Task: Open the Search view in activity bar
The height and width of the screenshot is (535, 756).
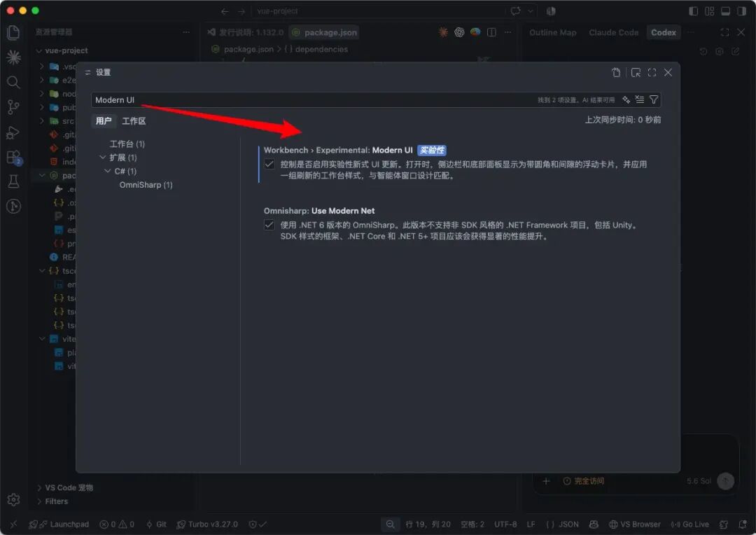Action: coord(13,82)
